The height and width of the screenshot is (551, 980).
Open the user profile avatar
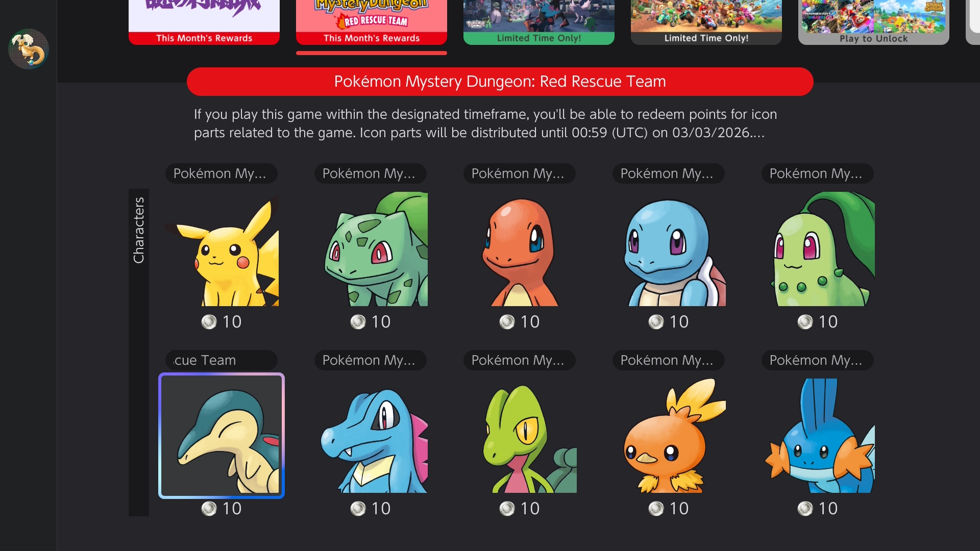[29, 49]
